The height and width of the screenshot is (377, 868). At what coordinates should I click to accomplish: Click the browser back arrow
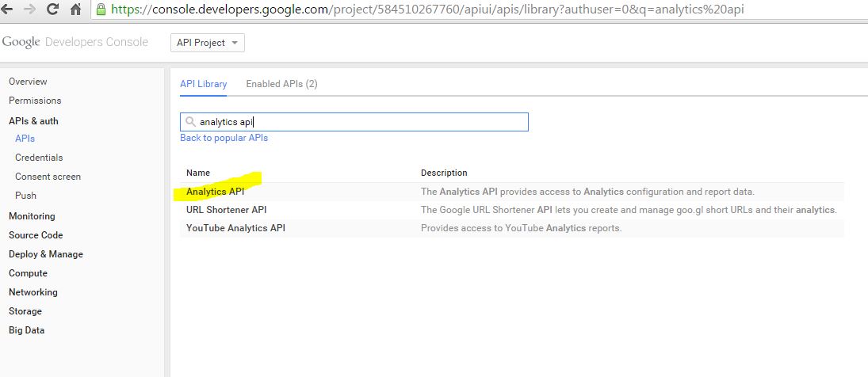pos(7,9)
